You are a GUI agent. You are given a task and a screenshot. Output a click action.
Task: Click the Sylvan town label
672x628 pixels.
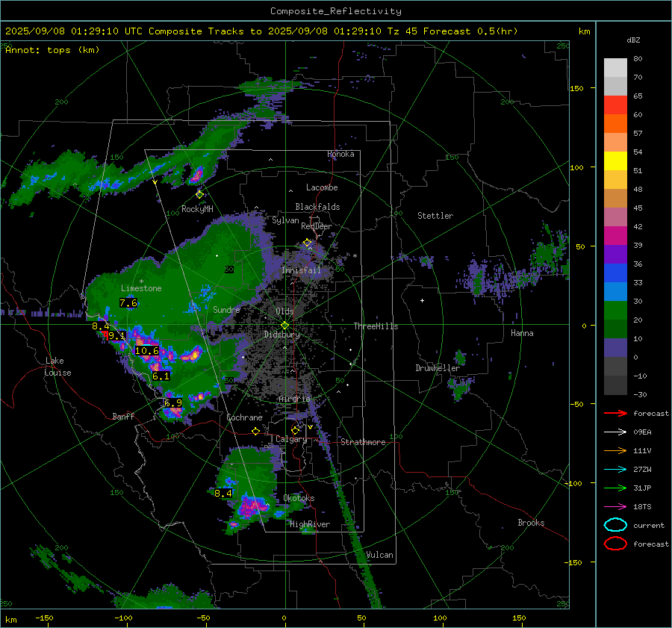(285, 220)
